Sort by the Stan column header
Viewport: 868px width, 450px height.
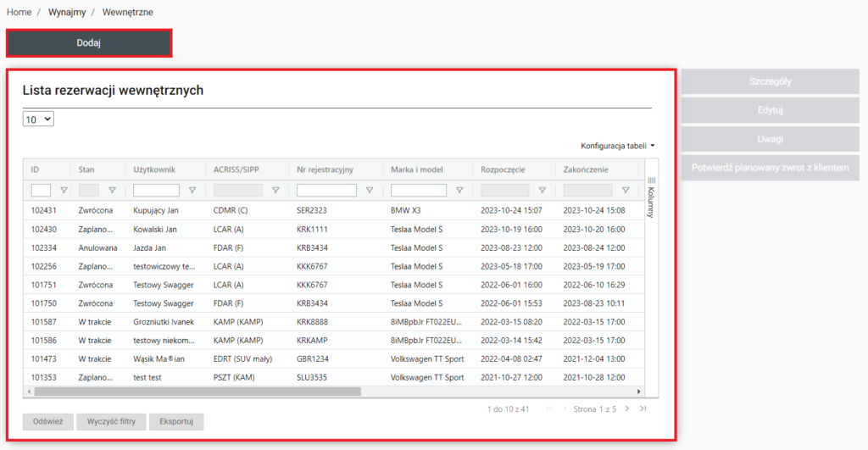click(86, 169)
